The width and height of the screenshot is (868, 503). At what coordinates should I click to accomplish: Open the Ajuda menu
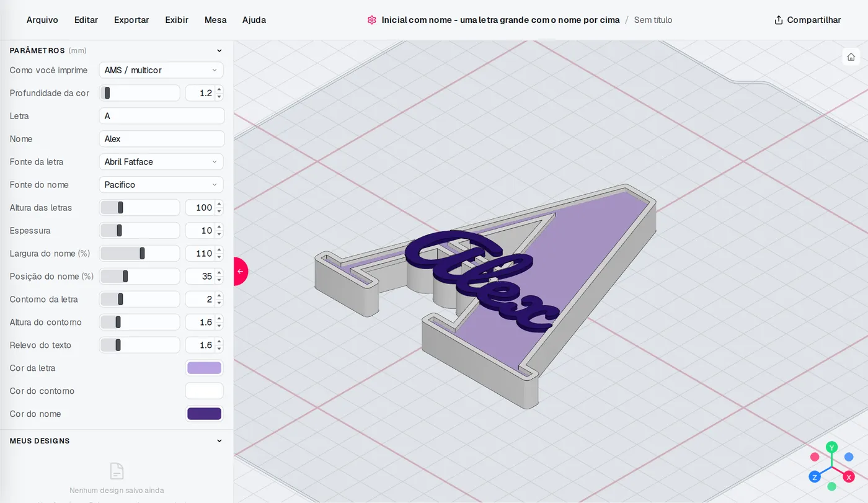tap(254, 20)
